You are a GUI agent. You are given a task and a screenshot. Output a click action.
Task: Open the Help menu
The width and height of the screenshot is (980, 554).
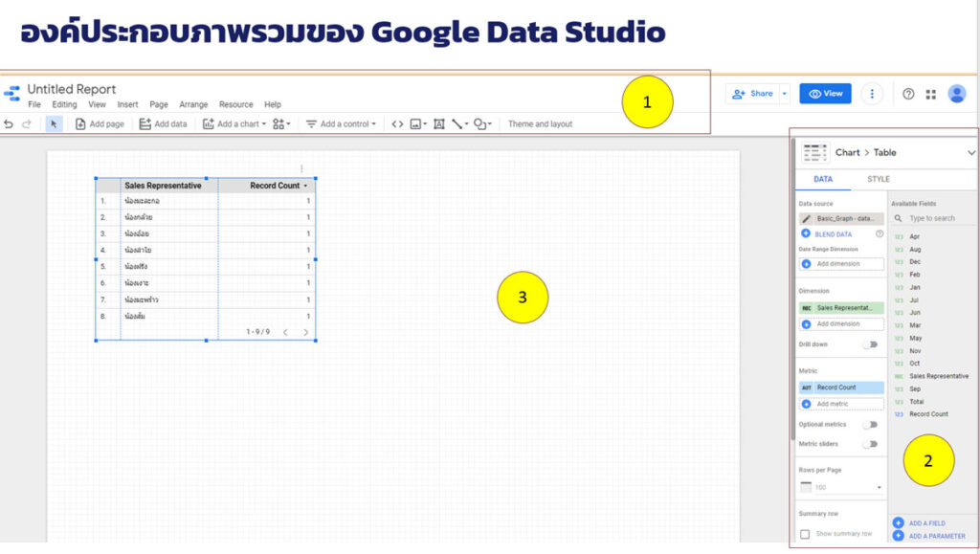point(273,104)
